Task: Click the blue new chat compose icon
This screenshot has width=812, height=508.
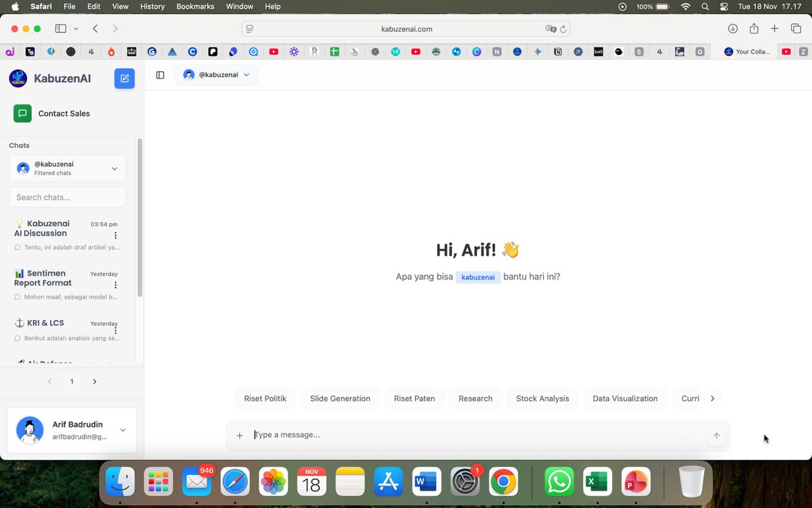Action: [x=124, y=78]
